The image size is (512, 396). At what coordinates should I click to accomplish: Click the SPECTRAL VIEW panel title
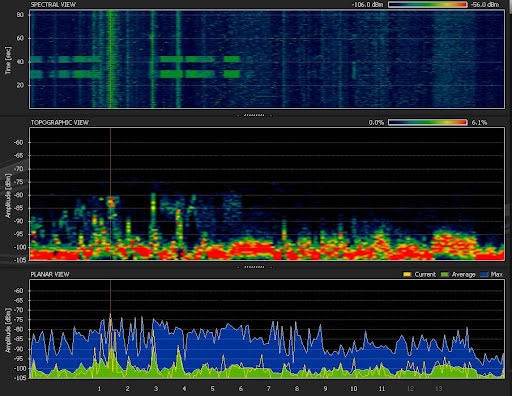53,5
